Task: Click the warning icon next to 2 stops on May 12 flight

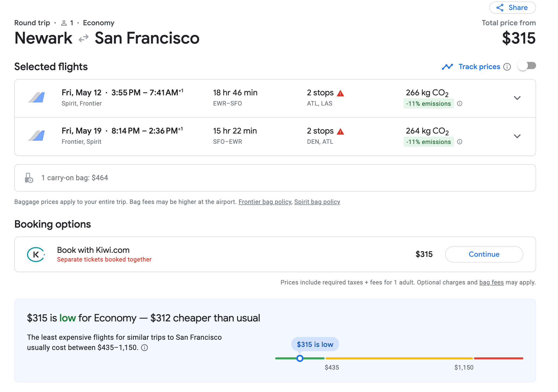Action: point(341,93)
